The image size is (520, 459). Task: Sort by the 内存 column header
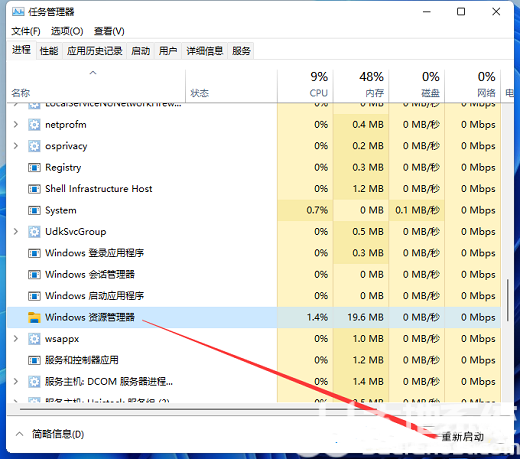pos(361,85)
